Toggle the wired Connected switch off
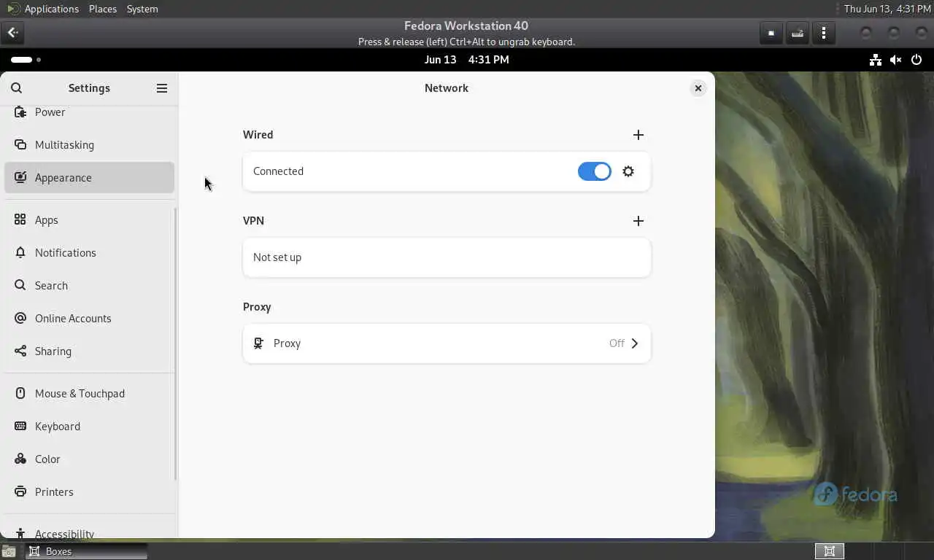The height and width of the screenshot is (560, 934). coord(595,171)
